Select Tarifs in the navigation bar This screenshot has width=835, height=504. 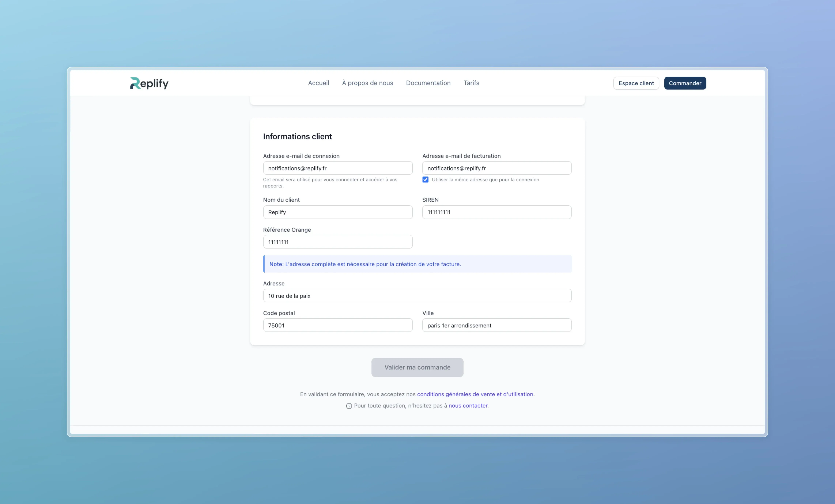coord(471,83)
